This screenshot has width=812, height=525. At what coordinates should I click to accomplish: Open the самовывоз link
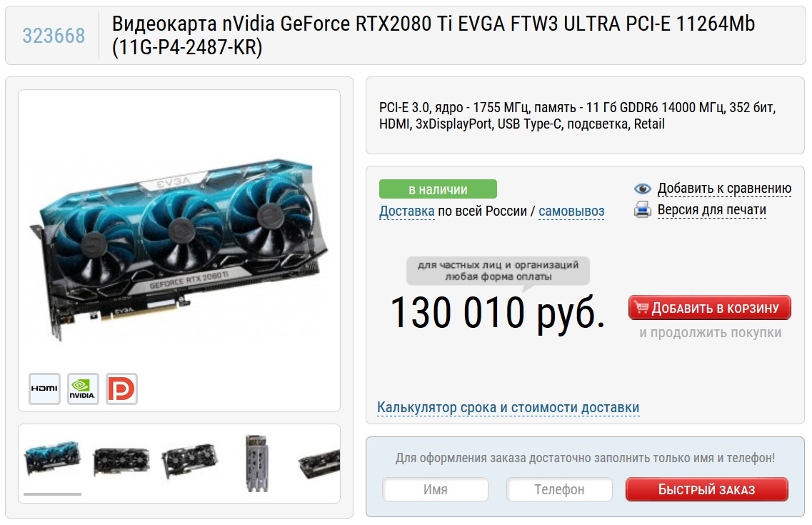571,211
